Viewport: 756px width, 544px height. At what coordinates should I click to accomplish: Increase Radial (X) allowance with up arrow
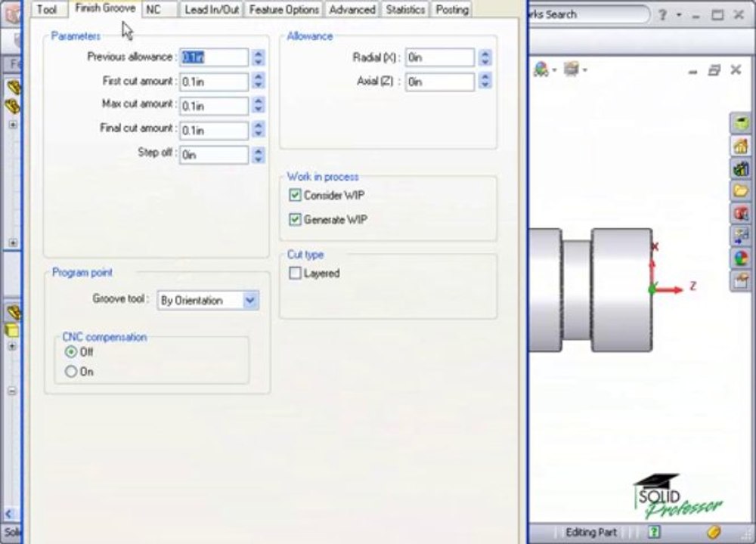[x=485, y=54]
